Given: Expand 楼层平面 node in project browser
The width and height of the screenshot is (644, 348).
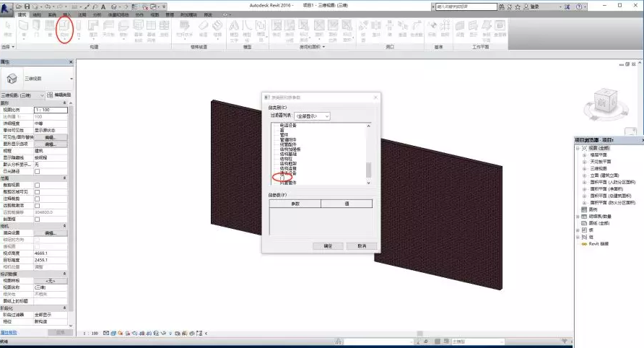Looking at the screenshot, I should click(x=585, y=155).
